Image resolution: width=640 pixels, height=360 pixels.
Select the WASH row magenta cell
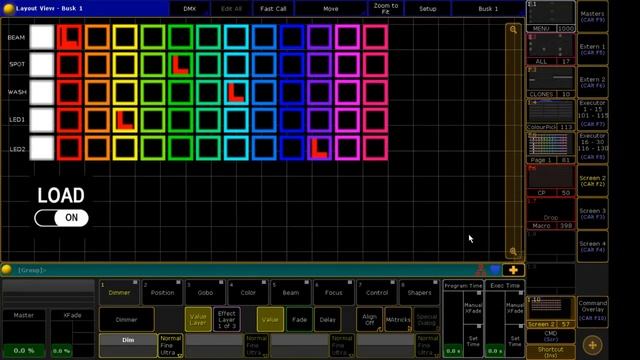(347, 92)
